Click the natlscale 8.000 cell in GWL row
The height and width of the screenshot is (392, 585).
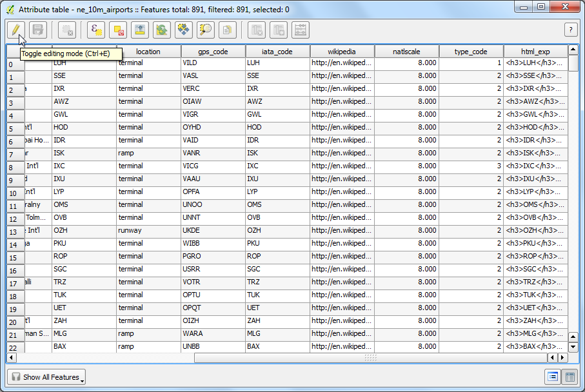coord(407,114)
